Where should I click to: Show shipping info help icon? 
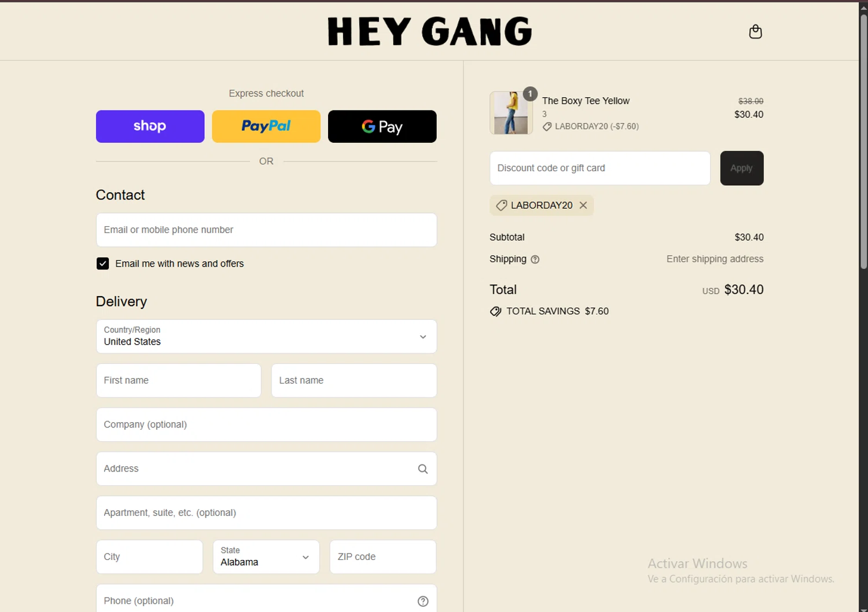pos(535,260)
